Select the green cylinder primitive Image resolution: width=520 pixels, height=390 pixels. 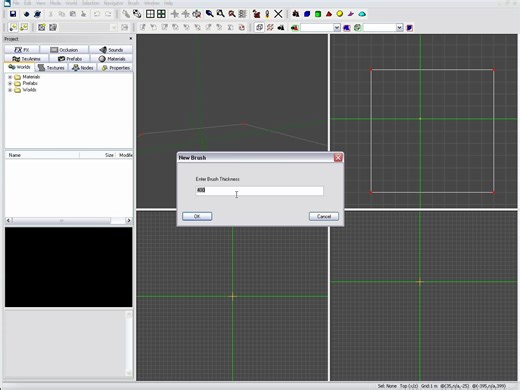pos(318,14)
